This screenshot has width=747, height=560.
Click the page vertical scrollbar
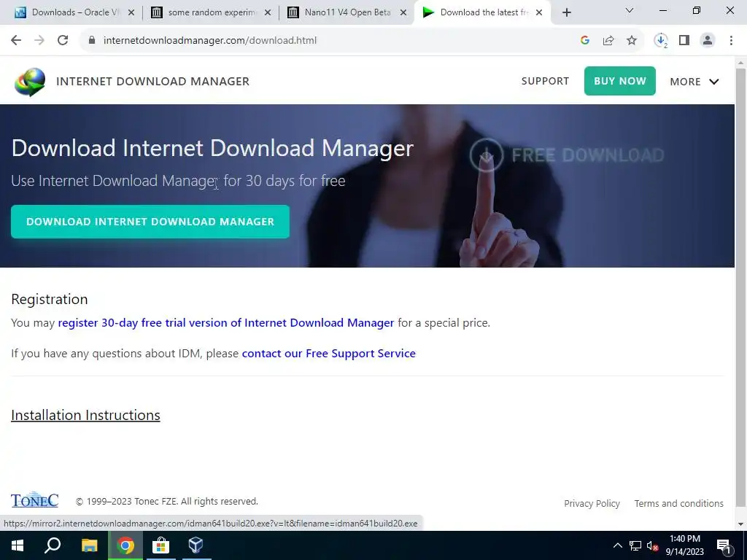[740, 286]
